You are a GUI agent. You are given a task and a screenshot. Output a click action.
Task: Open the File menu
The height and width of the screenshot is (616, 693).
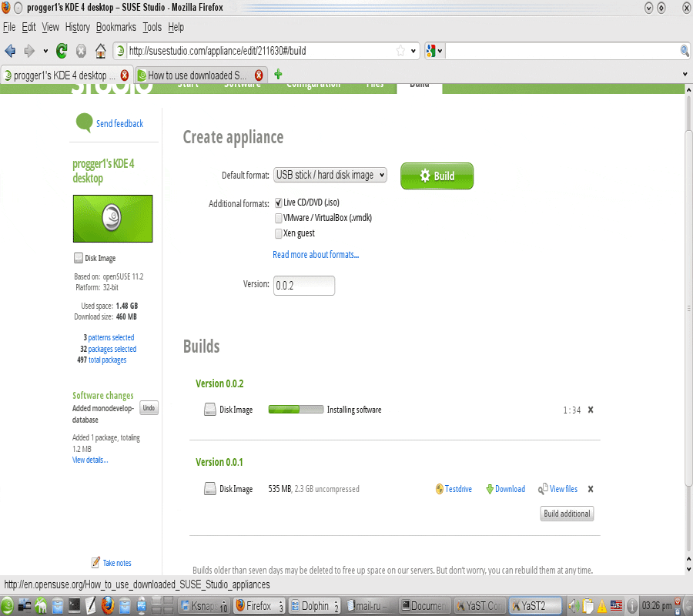pyautogui.click(x=9, y=28)
